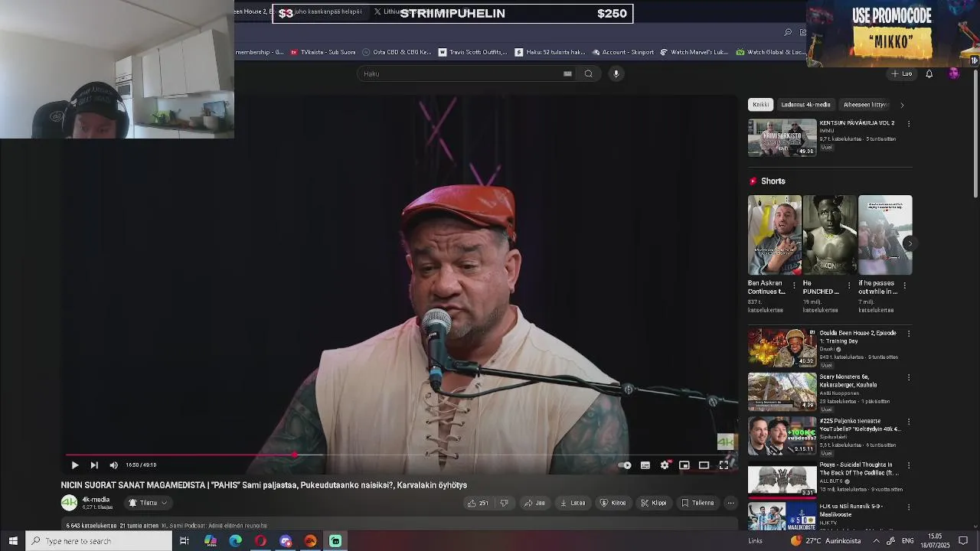Launch Microsoft Edge from the taskbar
Screen dimensions: 980x551
(x=235, y=541)
